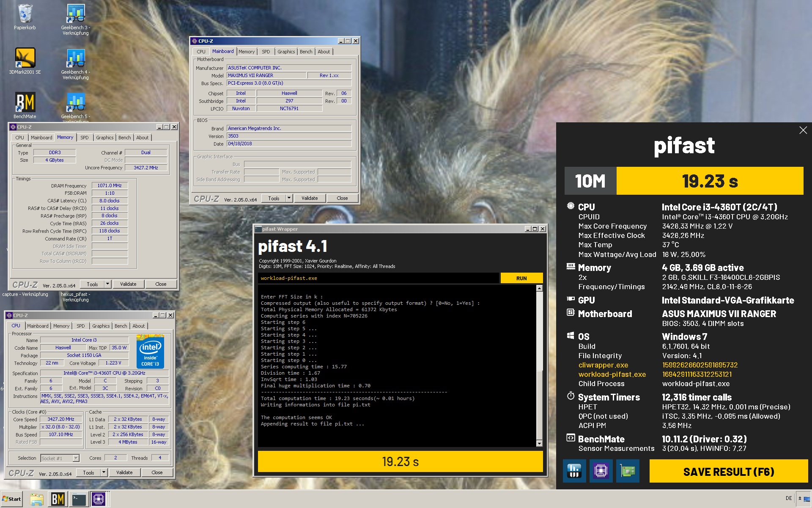Open Bench tab in bottom CPU-Z window
The height and width of the screenshot is (508, 812).
point(121,326)
